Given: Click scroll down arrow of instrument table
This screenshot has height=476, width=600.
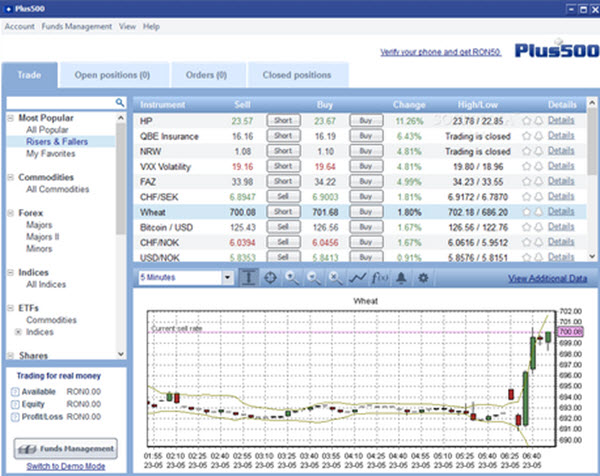Looking at the screenshot, I should tap(592, 256).
